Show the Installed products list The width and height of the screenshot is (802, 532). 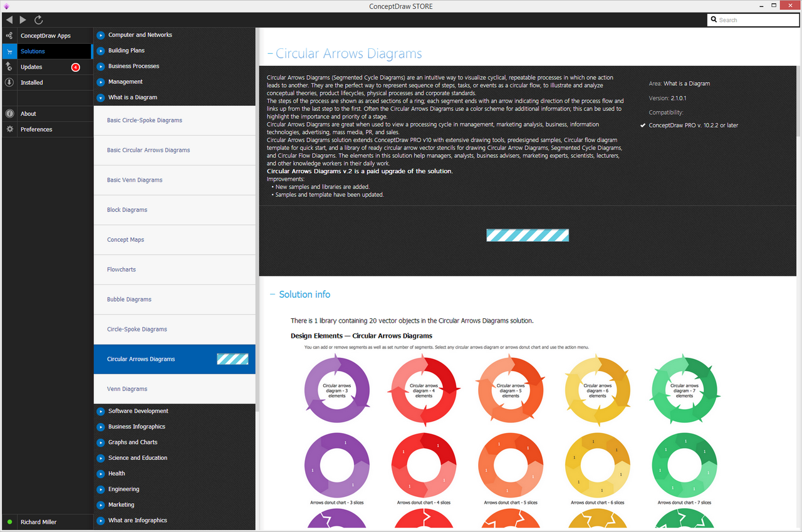pyautogui.click(x=32, y=83)
